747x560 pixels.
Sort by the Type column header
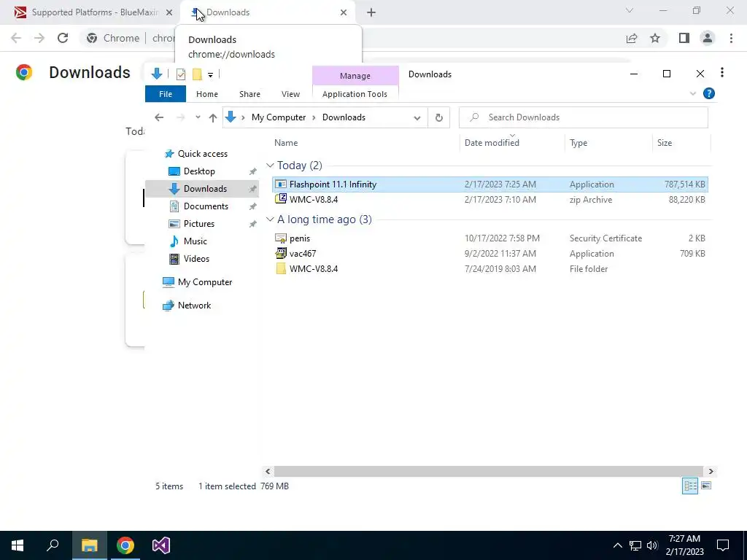(578, 143)
